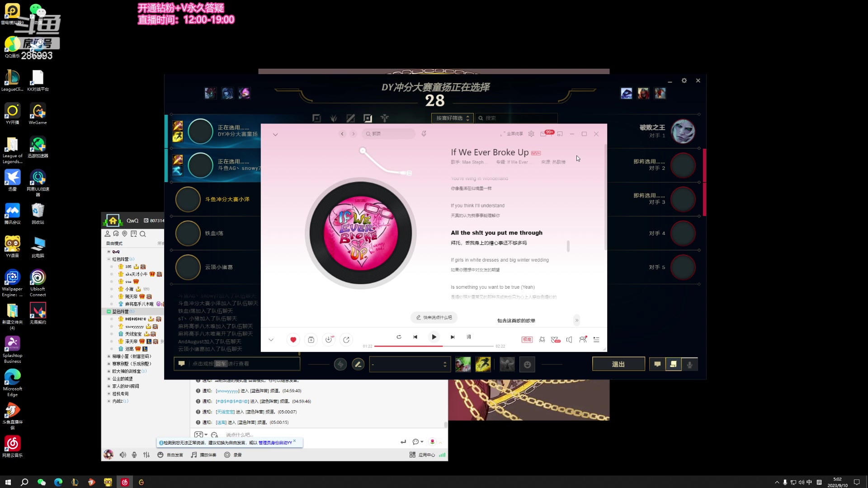Open the playlist queue icon
This screenshot has height=488, width=868.
[596, 340]
